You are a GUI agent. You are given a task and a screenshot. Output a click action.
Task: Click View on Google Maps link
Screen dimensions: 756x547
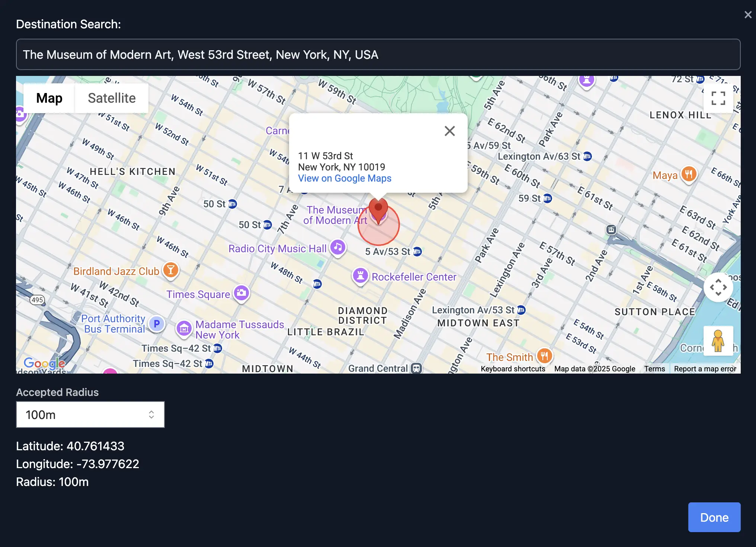click(345, 178)
